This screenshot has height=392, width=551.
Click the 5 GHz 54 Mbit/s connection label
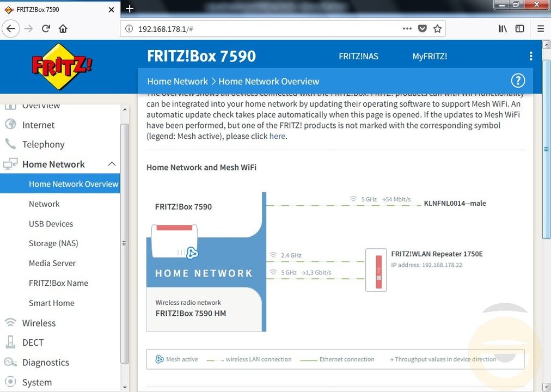pyautogui.click(x=380, y=199)
